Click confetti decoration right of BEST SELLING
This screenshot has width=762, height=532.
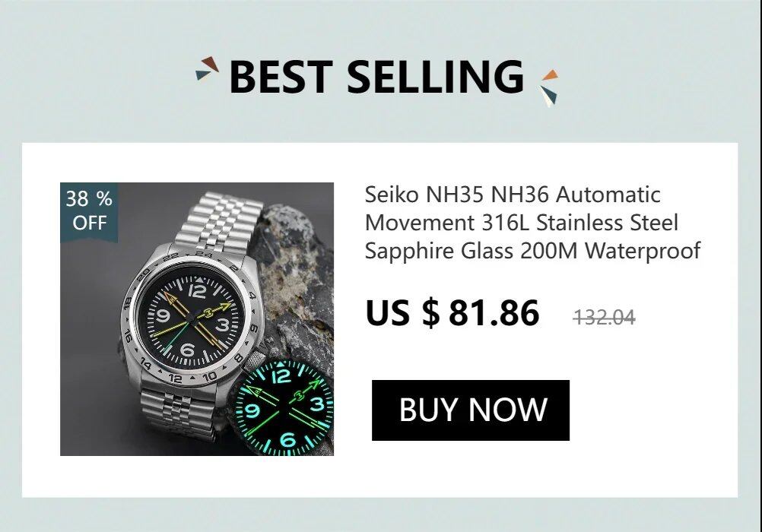click(x=548, y=88)
